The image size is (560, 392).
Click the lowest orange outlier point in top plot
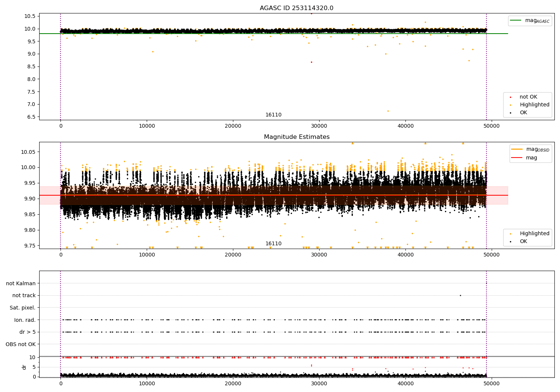[388, 111]
